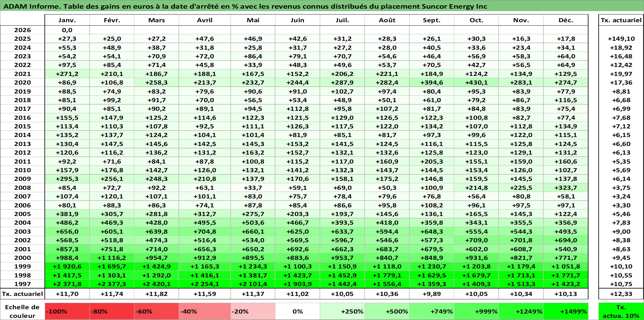The width and height of the screenshot is (644, 320).
Task: Click the +9,89 Sept. actuarial rate
Action: 432,294
